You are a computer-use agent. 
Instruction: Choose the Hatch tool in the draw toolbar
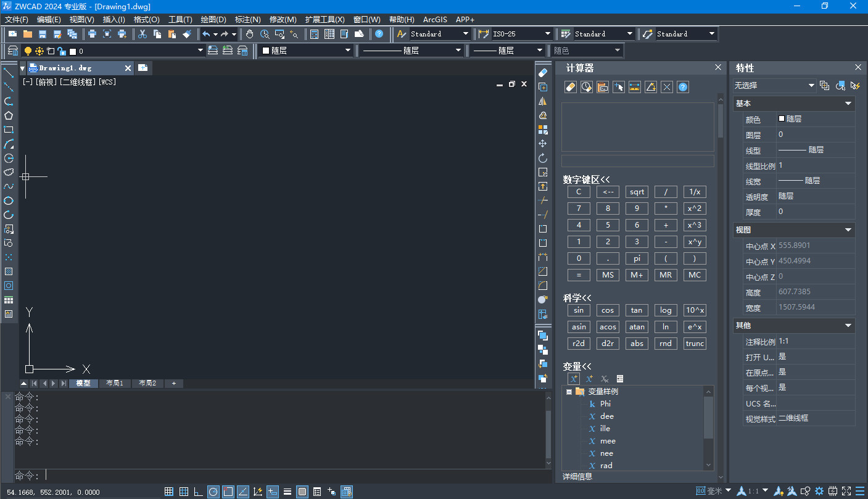point(9,271)
